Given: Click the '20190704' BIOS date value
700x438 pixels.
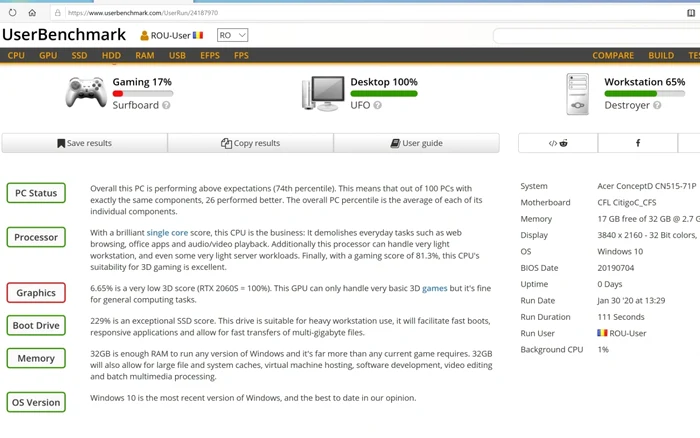Looking at the screenshot, I should pos(616,268).
